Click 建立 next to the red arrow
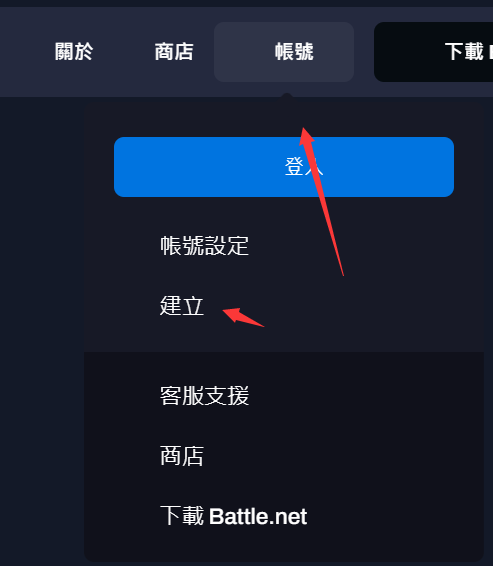Screen dimensions: 493x566 pyautogui.click(x=182, y=306)
